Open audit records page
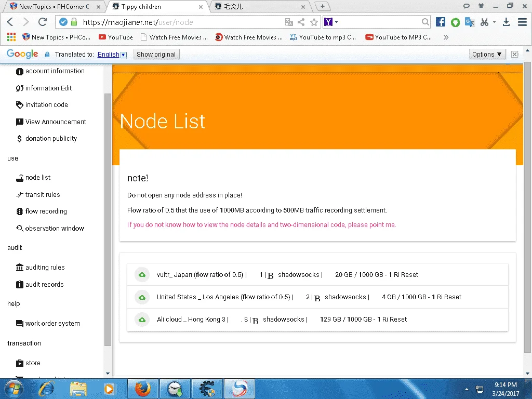The width and height of the screenshot is (532, 399). click(x=39, y=284)
